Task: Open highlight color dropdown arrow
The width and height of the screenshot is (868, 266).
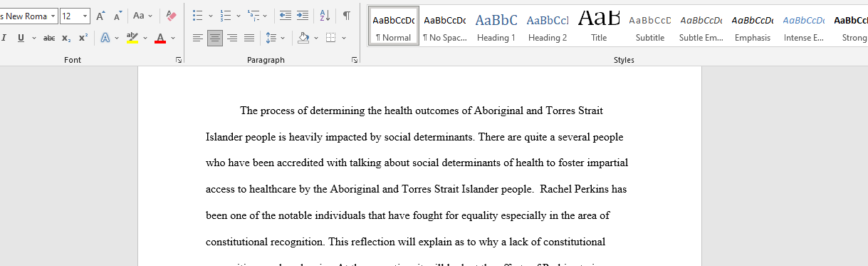Action: (145, 38)
